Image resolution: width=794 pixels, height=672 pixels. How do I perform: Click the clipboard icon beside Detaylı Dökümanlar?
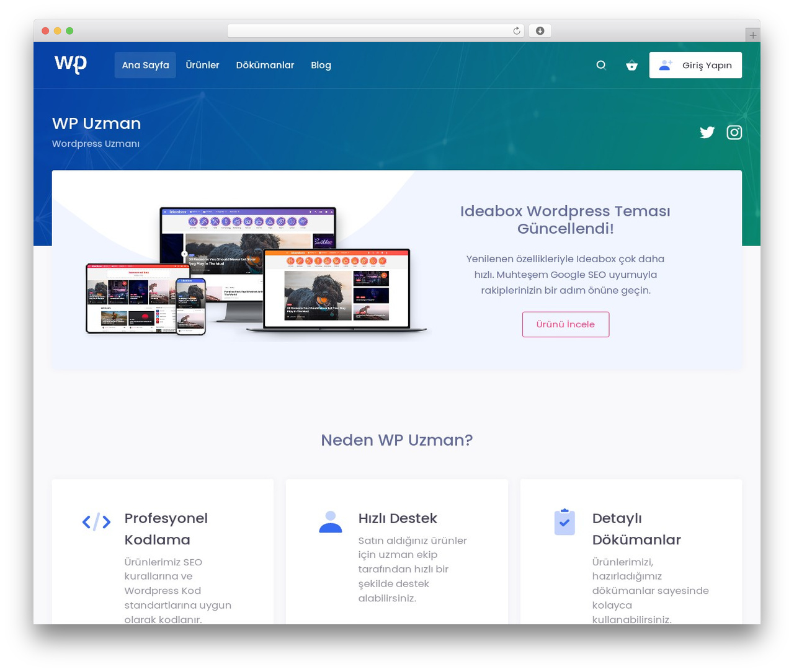(564, 522)
